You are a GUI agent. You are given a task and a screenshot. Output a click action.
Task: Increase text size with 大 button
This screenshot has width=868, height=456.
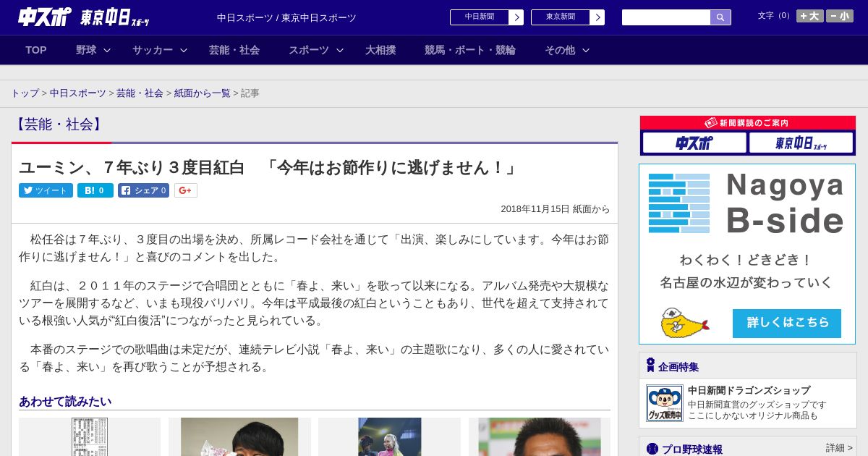pyautogui.click(x=810, y=16)
